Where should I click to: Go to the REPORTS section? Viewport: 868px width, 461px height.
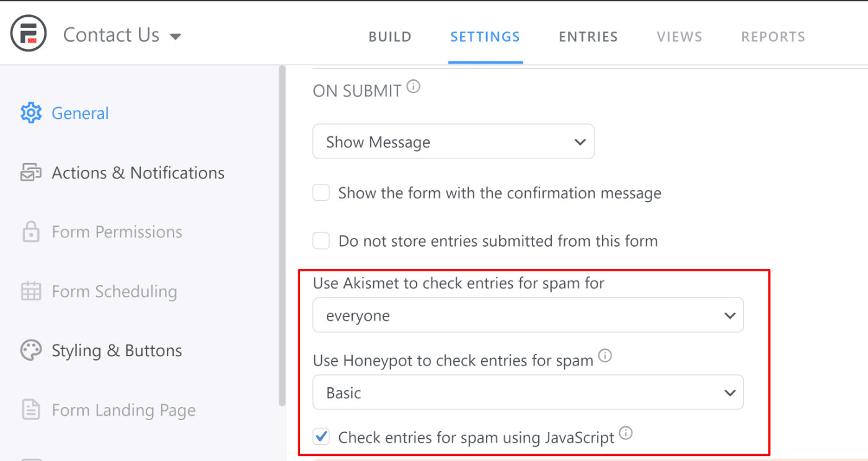point(773,37)
